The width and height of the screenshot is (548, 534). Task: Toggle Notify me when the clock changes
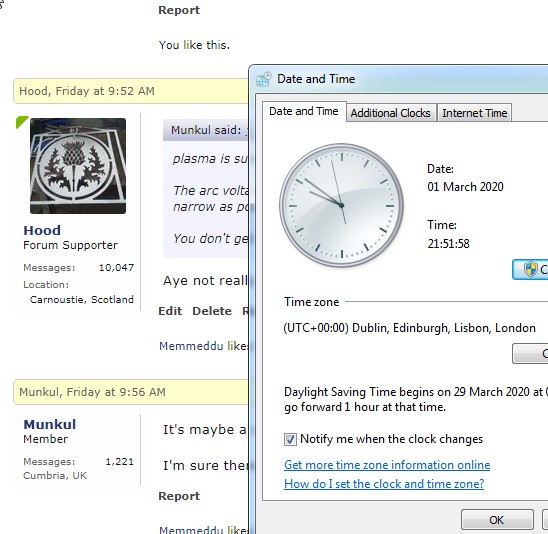tap(290, 439)
